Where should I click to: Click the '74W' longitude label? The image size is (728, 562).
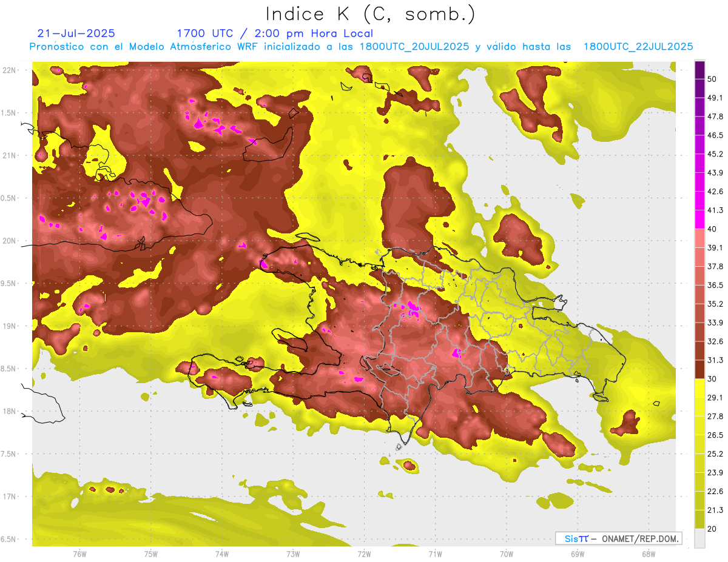coord(222,554)
